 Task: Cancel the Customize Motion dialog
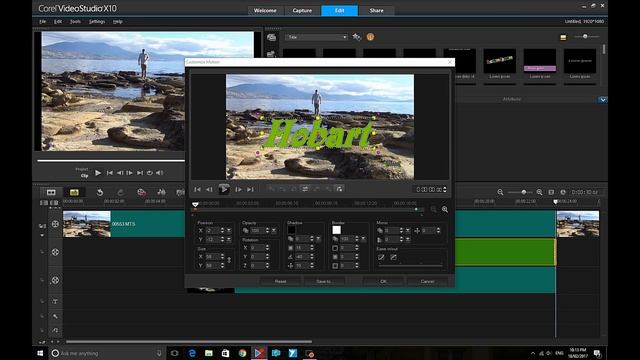point(427,281)
